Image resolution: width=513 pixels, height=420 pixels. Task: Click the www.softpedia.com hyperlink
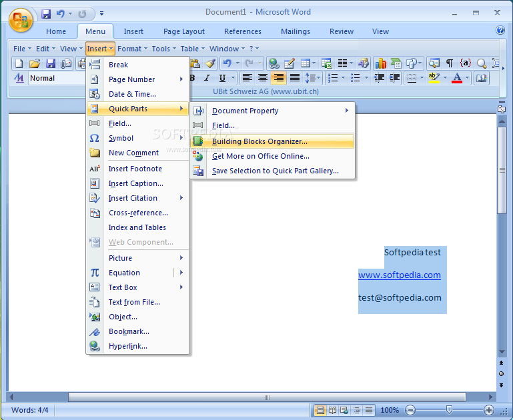(x=399, y=275)
